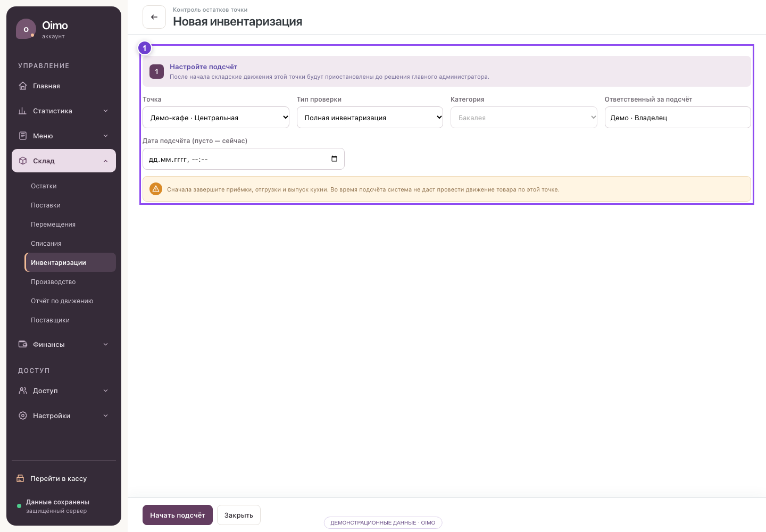Click the Oimo account avatar
Image resolution: width=766 pixels, height=532 pixels.
(x=26, y=29)
